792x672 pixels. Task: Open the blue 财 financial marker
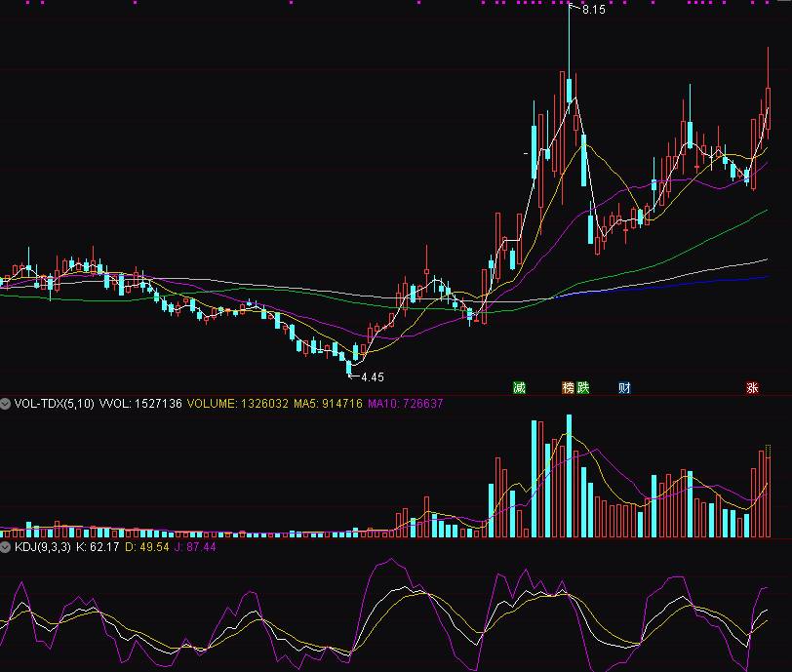(x=624, y=388)
